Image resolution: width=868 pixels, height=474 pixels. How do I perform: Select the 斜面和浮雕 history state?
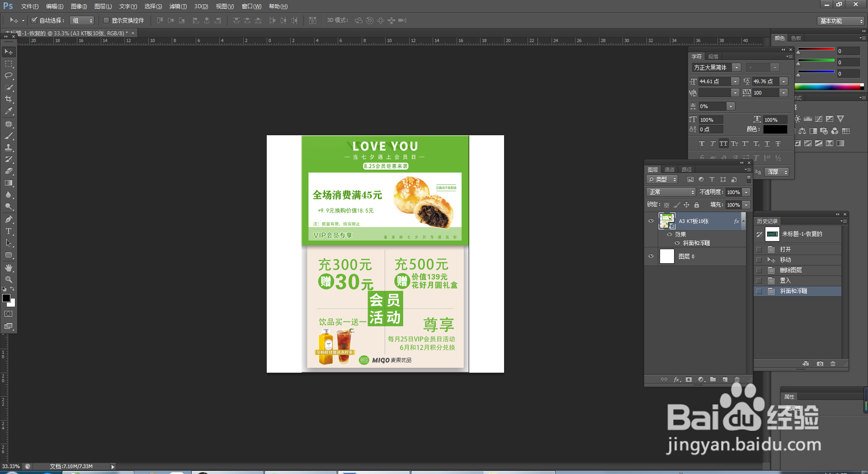797,291
